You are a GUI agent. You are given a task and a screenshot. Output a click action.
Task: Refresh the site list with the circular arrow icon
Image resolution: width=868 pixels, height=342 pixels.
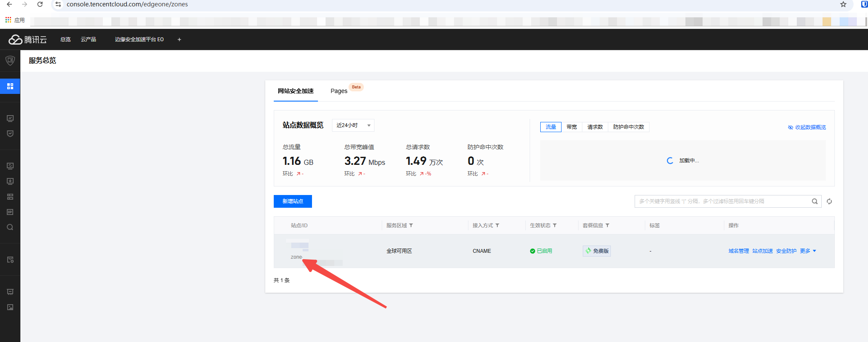[829, 201]
